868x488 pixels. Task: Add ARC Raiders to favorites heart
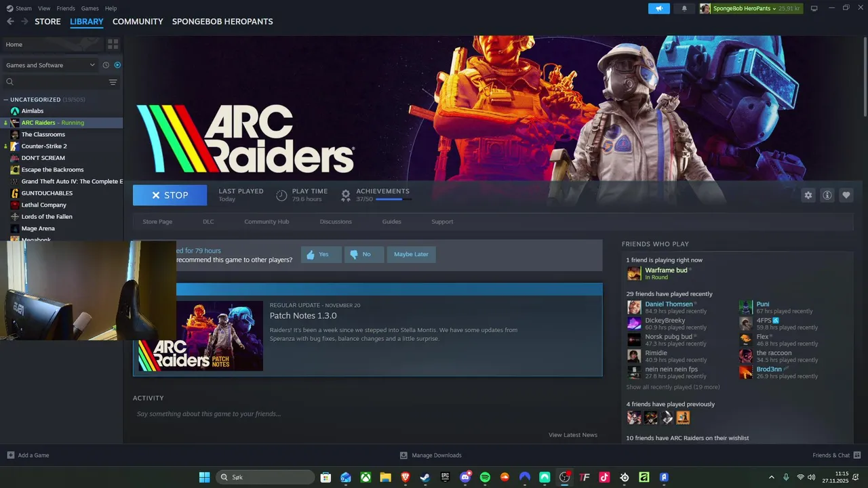846,195
